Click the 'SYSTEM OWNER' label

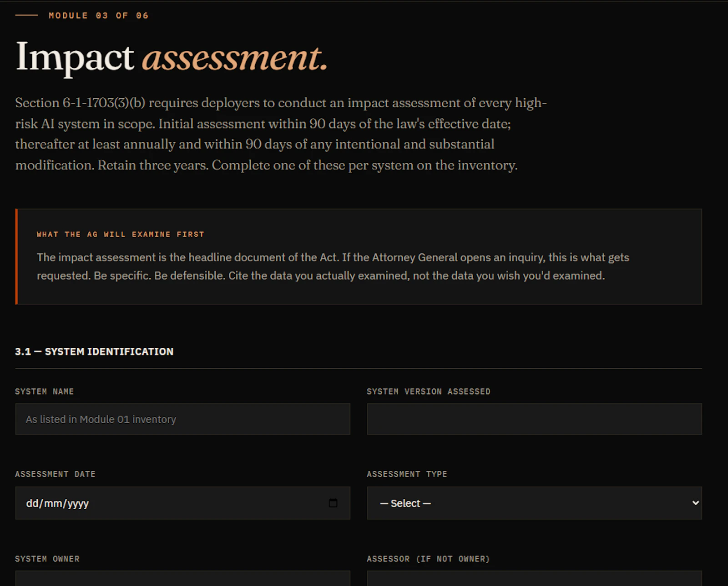click(47, 559)
